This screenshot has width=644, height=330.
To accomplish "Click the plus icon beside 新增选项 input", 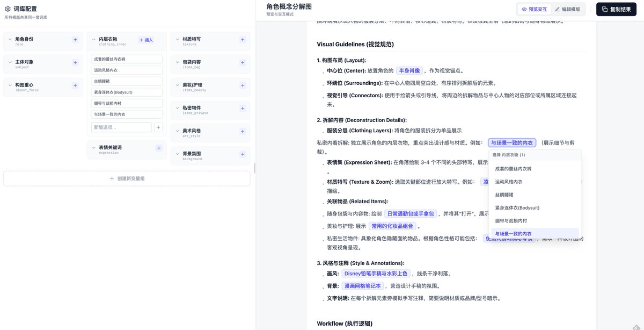I will pos(158,127).
